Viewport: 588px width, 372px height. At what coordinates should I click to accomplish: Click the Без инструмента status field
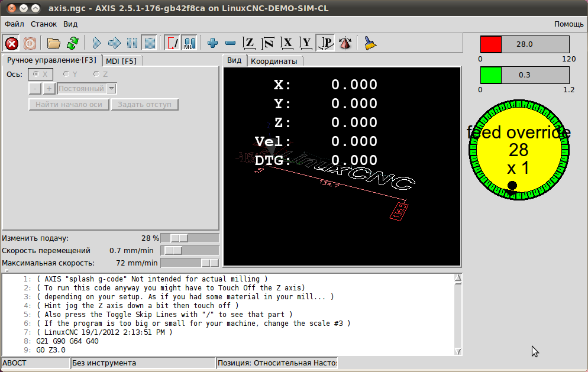point(143,363)
